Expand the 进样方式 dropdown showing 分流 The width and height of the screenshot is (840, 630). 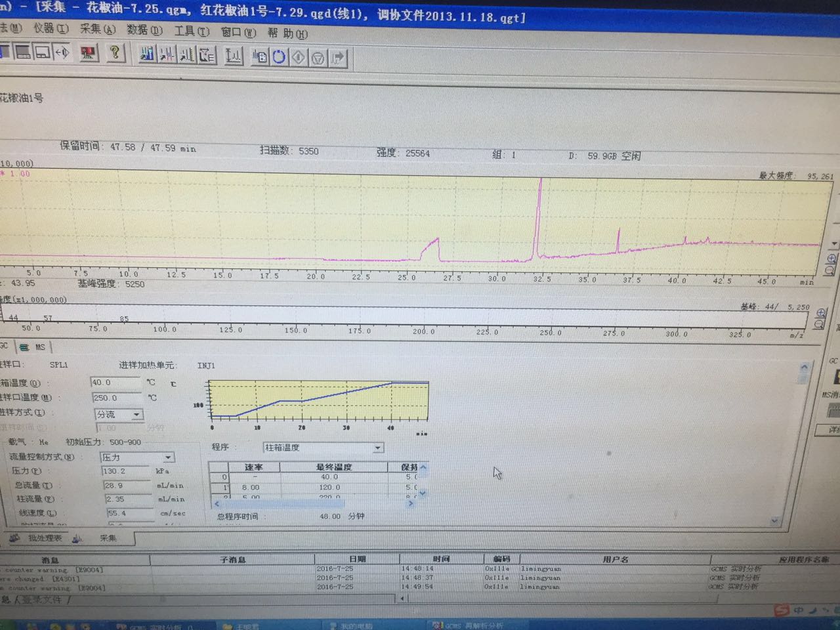pos(136,415)
